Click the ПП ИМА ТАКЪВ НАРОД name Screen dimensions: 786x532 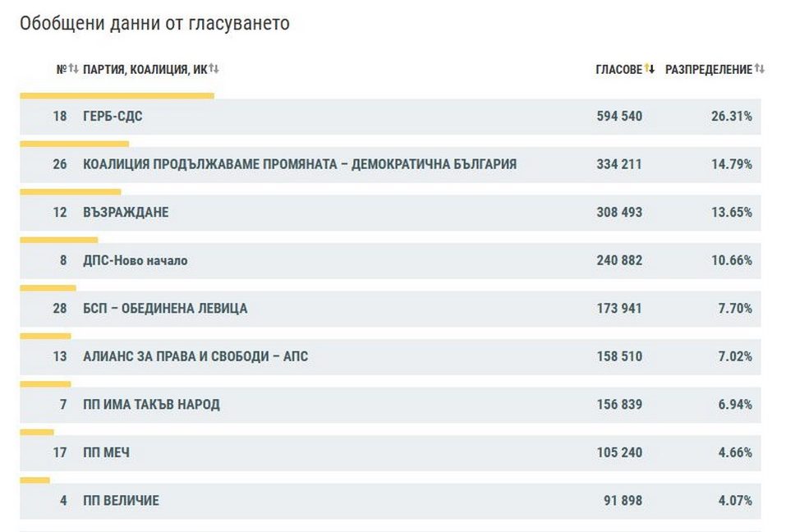(151, 405)
